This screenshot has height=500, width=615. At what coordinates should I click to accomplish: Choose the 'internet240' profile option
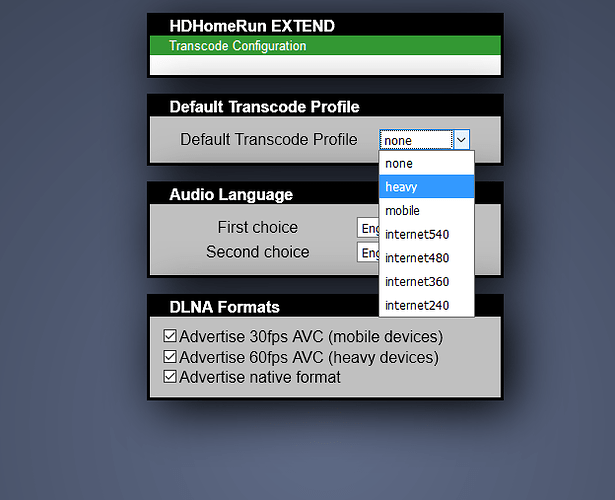tap(427, 305)
